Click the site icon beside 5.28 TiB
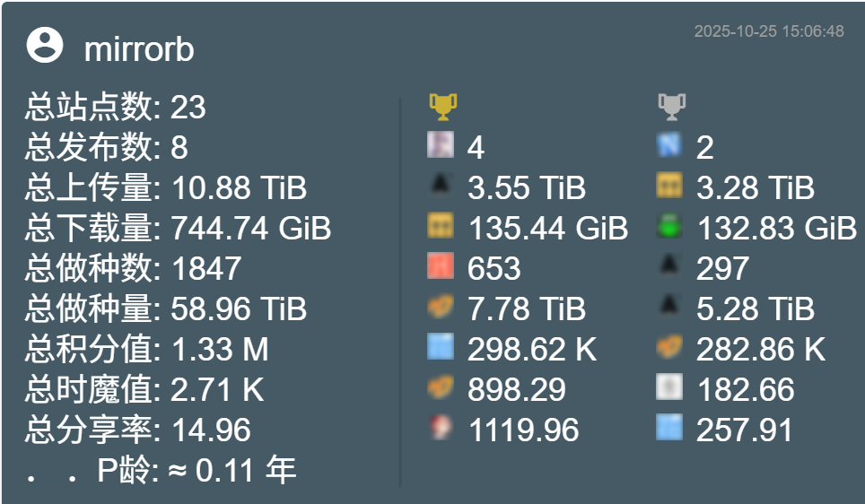 pyautogui.click(x=669, y=307)
